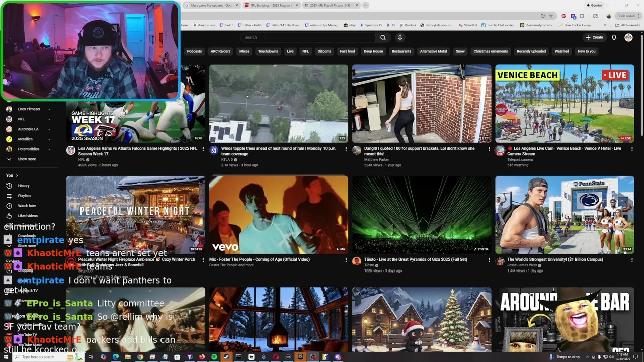This screenshot has width=644, height=362.
Task: Open Watch later in the sidebar
Action: pos(29,206)
